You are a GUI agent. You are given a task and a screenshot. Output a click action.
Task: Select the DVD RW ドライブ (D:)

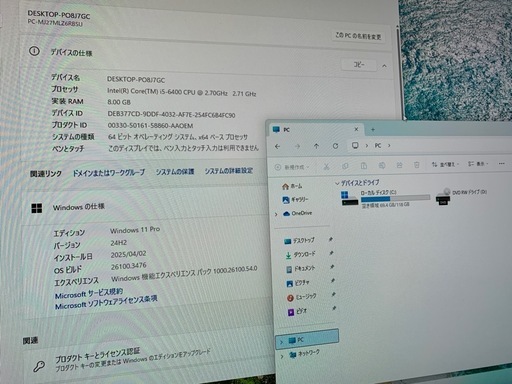pos(462,197)
